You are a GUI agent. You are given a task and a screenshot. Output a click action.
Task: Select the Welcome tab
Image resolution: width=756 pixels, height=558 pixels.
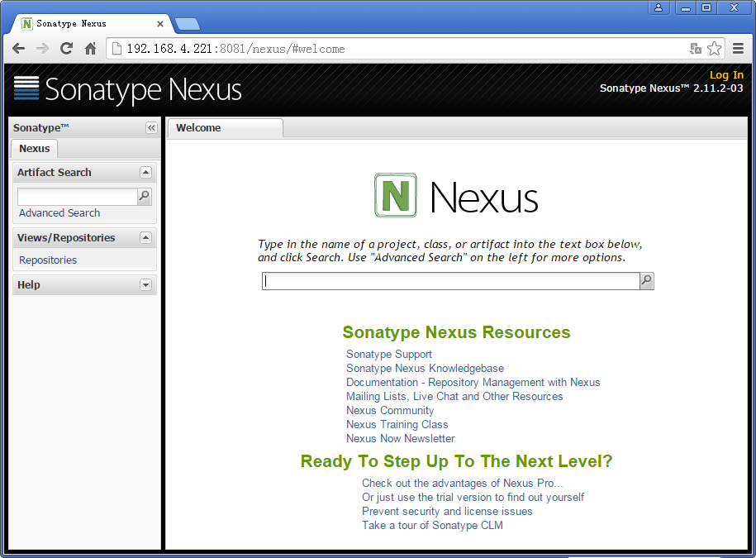click(x=226, y=128)
